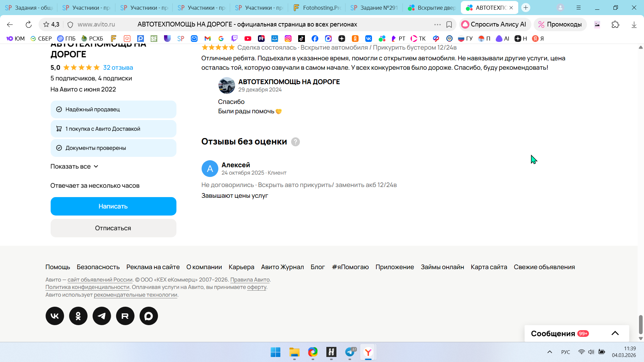Open the Политика конфиденциальности link

point(87,287)
